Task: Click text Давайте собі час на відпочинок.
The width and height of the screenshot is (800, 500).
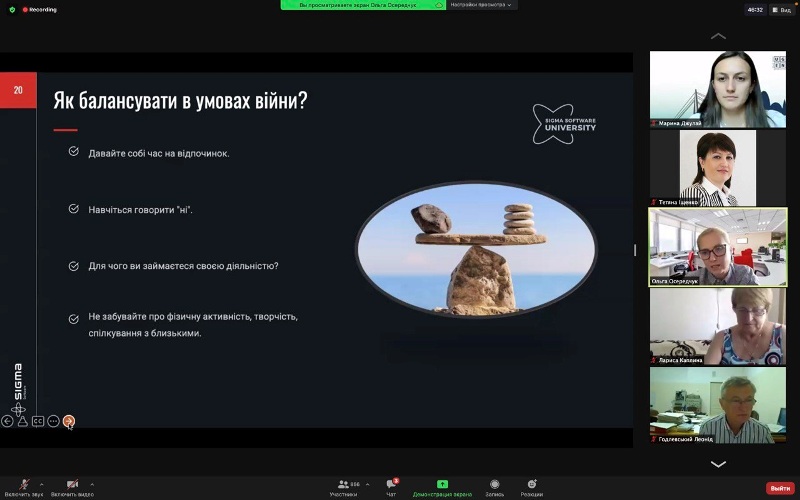Action: tap(159, 154)
